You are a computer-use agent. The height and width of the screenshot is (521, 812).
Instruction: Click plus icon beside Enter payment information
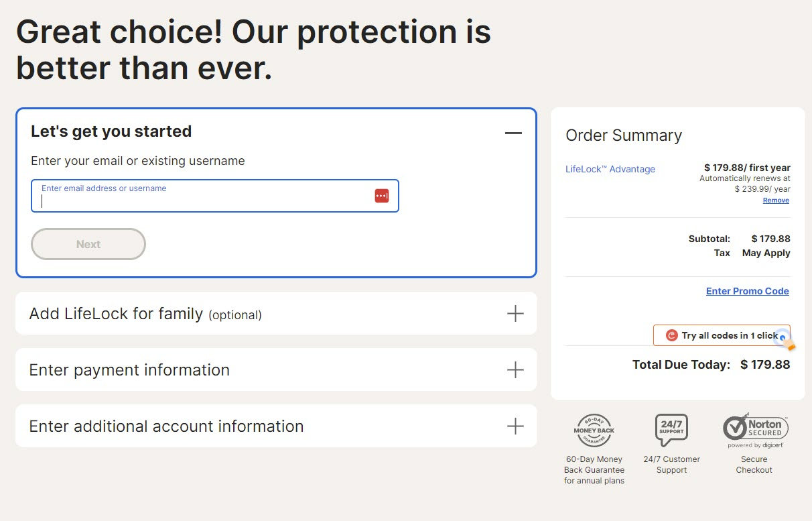point(515,369)
